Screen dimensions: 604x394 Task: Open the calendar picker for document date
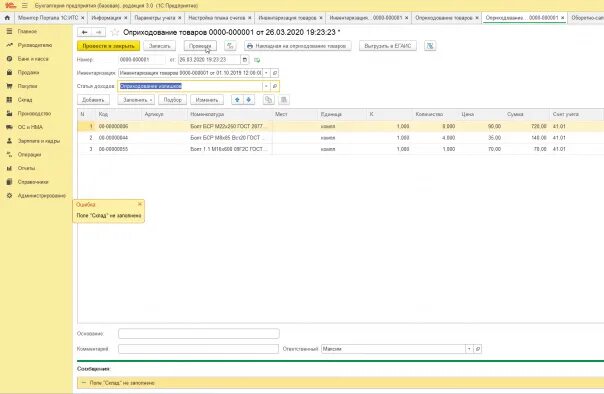(x=245, y=60)
